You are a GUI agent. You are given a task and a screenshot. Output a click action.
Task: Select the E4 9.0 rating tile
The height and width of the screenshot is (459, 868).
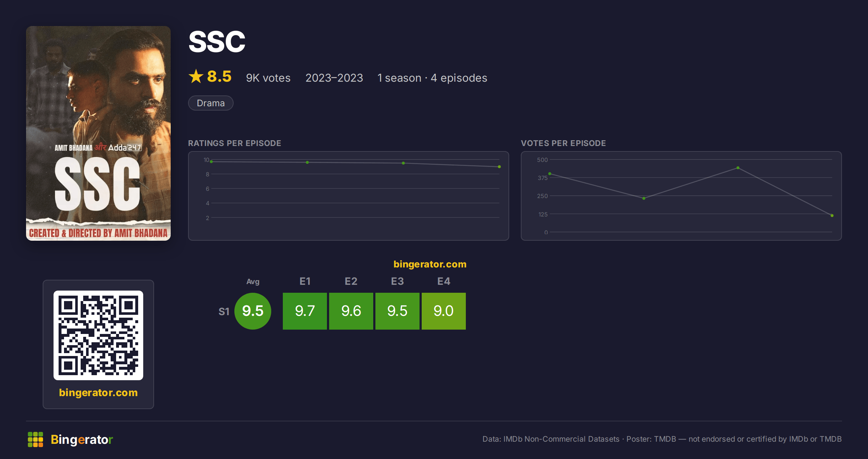click(x=444, y=311)
